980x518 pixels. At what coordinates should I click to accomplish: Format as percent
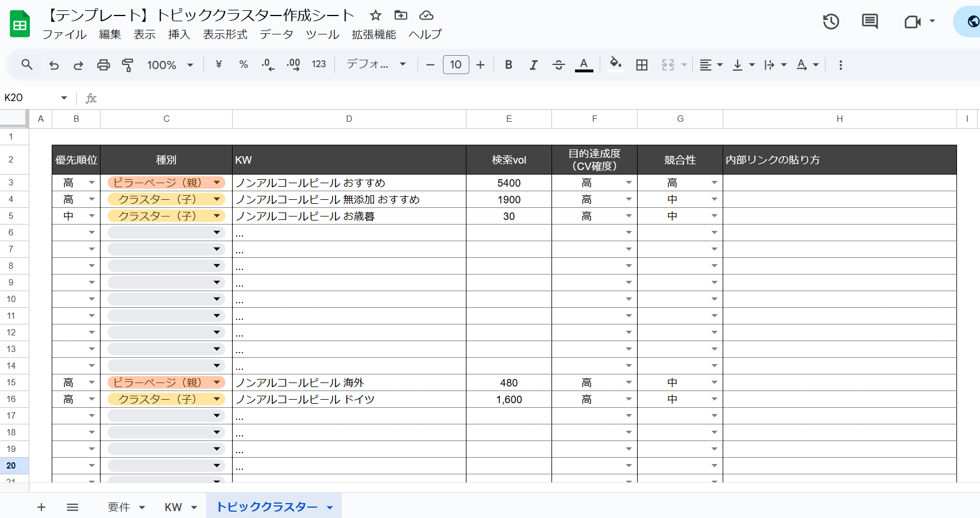[x=244, y=65]
